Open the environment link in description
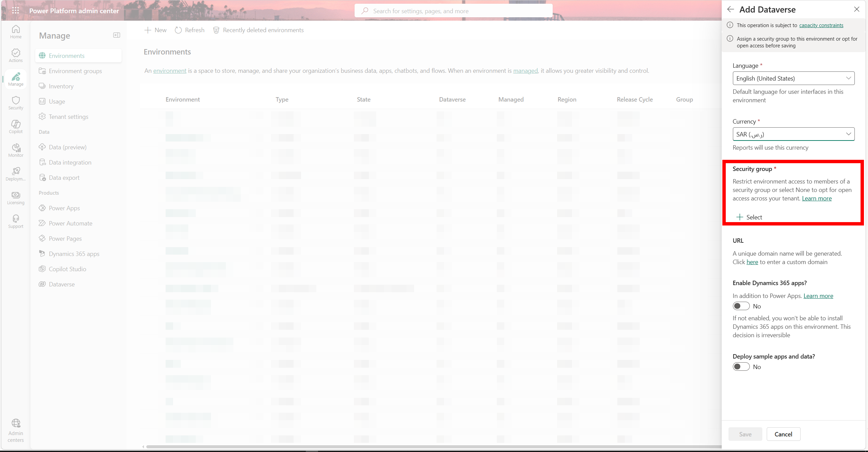This screenshot has width=868, height=452. [170, 71]
